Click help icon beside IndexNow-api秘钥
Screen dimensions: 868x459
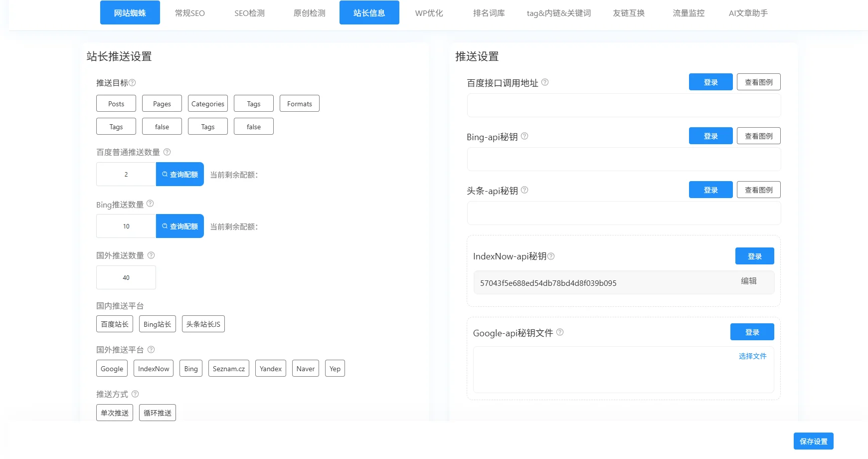tap(551, 256)
